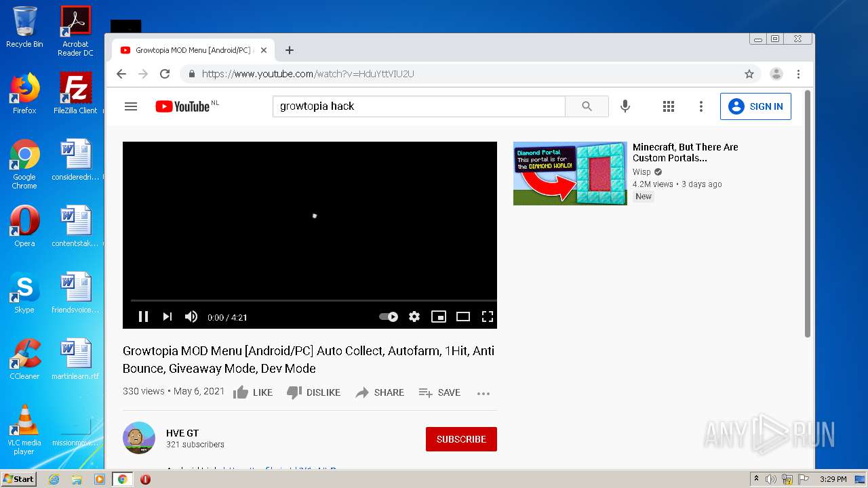This screenshot has width=868, height=488.
Task: Enable miniplayer mode
Action: pyautogui.click(x=439, y=317)
